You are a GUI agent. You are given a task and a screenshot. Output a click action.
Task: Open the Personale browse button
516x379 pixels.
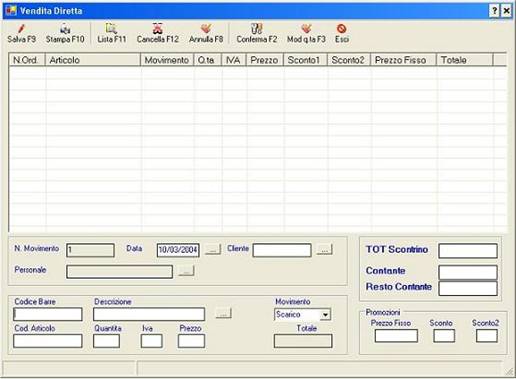(x=186, y=271)
